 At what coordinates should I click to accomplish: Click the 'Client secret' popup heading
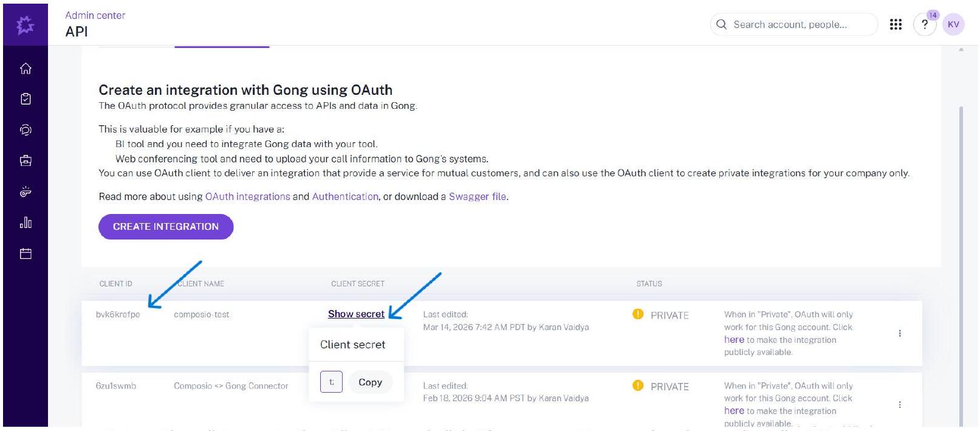(352, 345)
